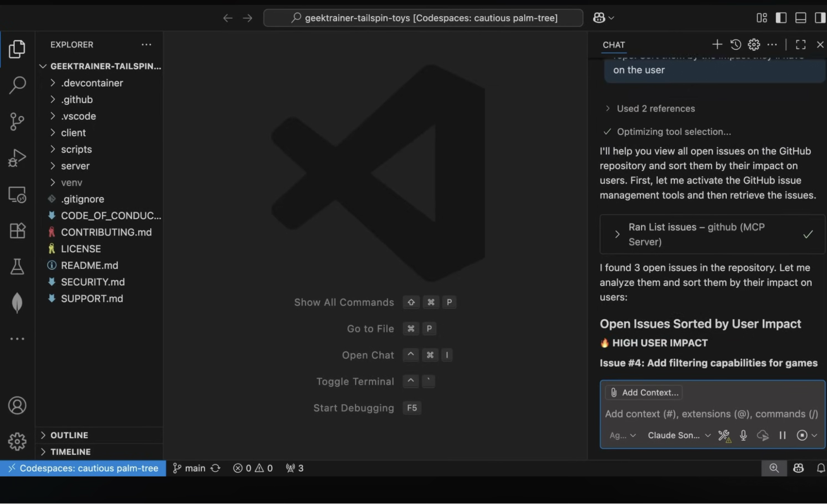This screenshot has height=504, width=827.
Task: Open the Claude Sonnet model picker
Action: tap(678, 435)
